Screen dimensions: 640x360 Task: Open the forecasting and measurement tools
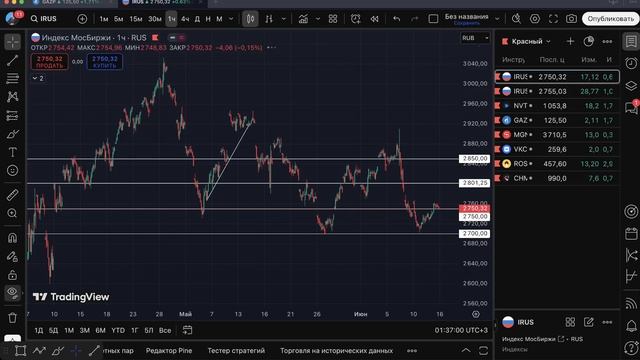click(13, 116)
